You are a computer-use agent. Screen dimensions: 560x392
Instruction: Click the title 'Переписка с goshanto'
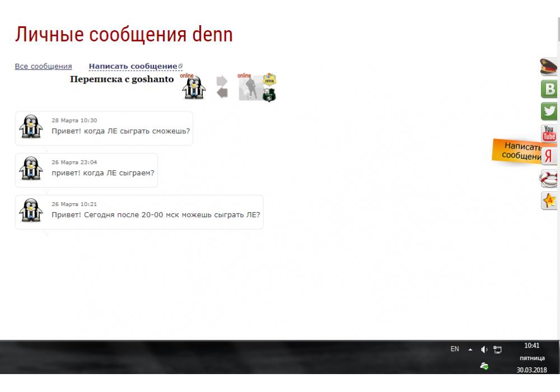[122, 80]
